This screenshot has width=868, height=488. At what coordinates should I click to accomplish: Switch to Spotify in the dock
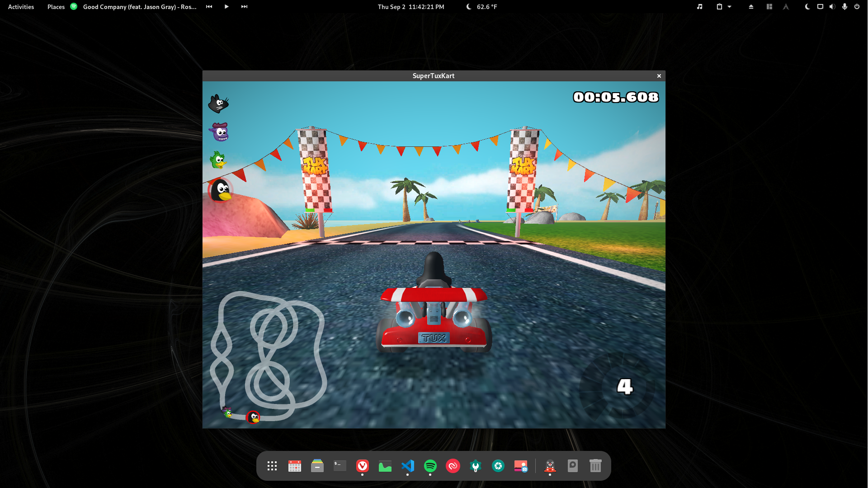click(430, 466)
